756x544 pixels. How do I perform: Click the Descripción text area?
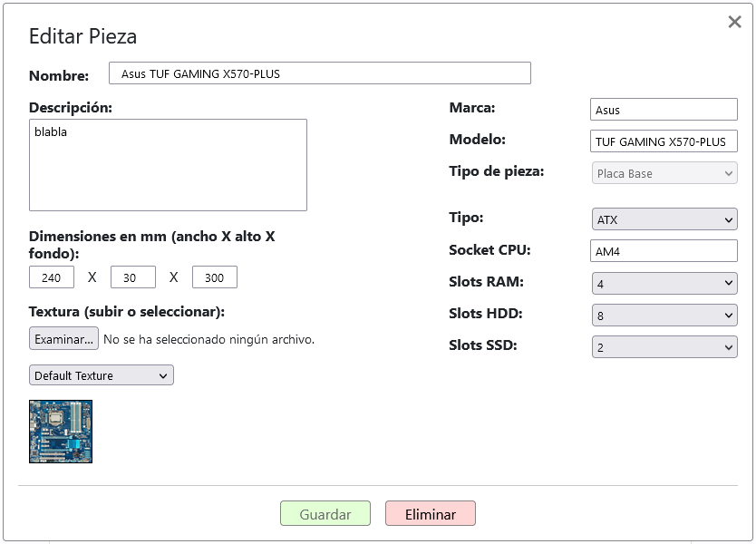point(168,165)
